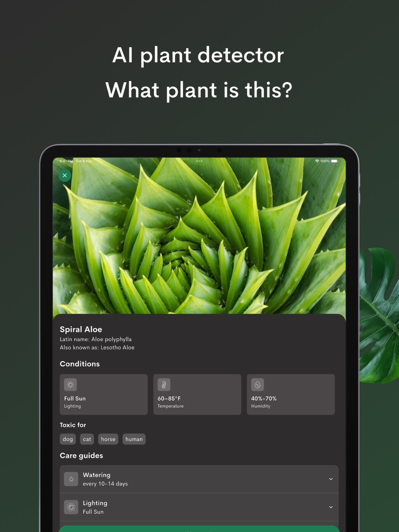Tap the thermometer temperature icon
Image resolution: width=399 pixels, height=532 pixels.
[x=164, y=384]
